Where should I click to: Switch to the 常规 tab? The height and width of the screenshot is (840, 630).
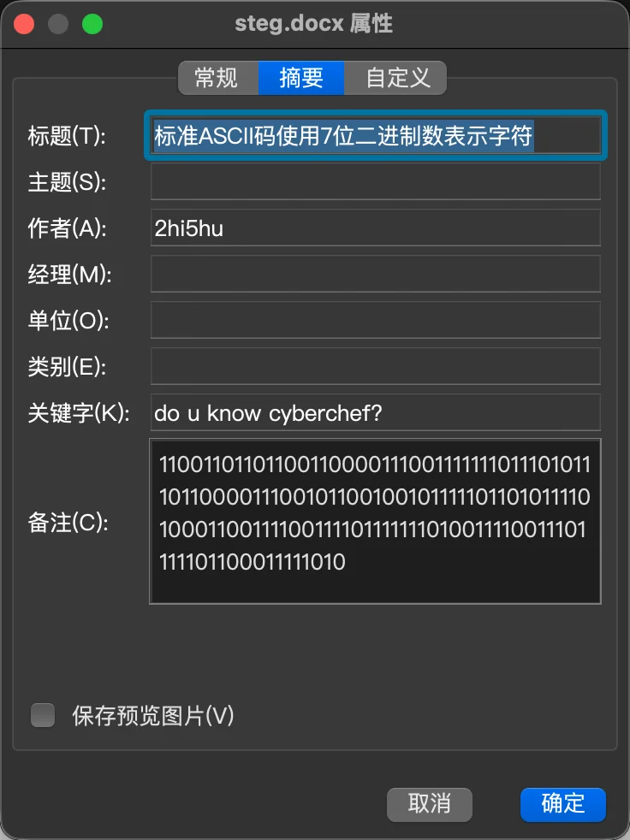217,78
